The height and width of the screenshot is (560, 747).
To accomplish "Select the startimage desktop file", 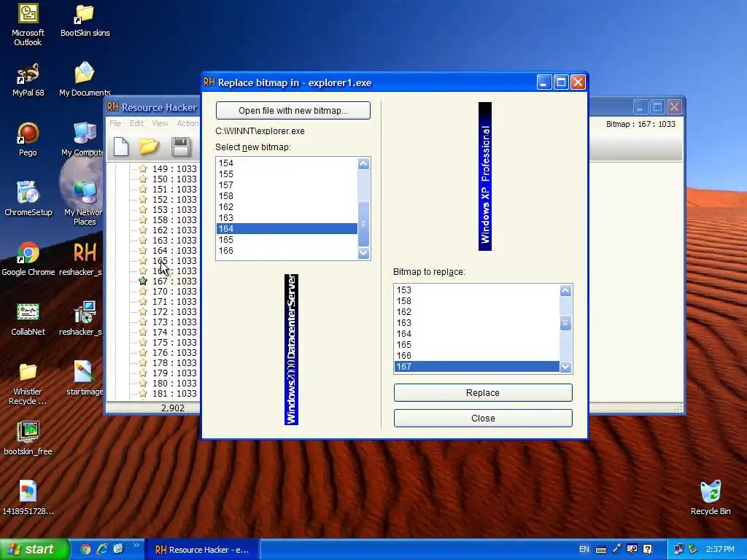I will pos(85,378).
